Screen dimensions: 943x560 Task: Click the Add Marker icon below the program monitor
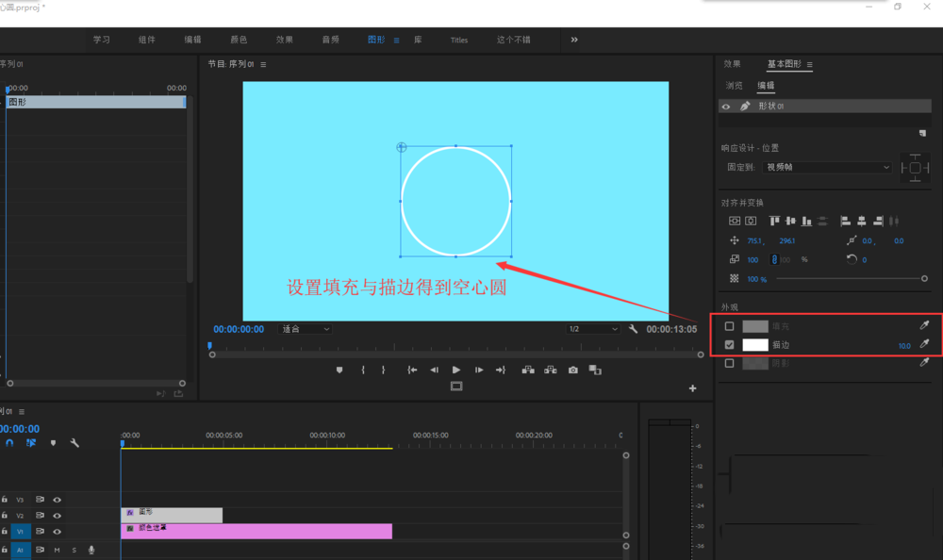339,370
